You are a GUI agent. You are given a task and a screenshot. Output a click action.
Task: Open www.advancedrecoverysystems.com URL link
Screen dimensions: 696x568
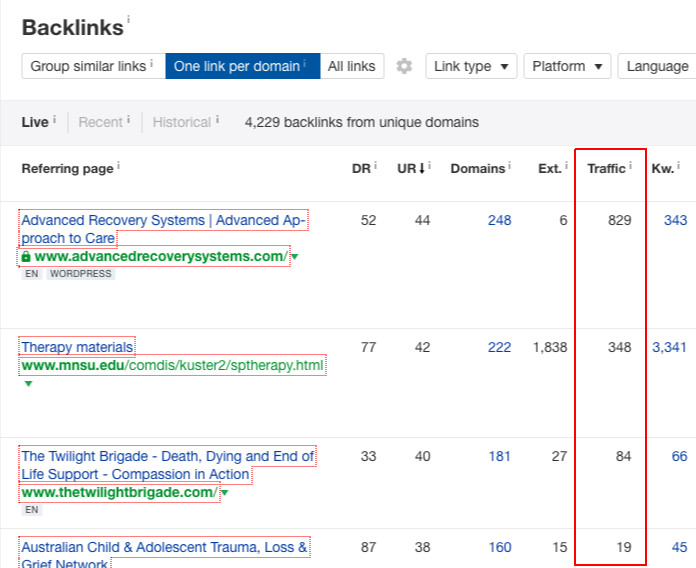pyautogui.click(x=161, y=256)
